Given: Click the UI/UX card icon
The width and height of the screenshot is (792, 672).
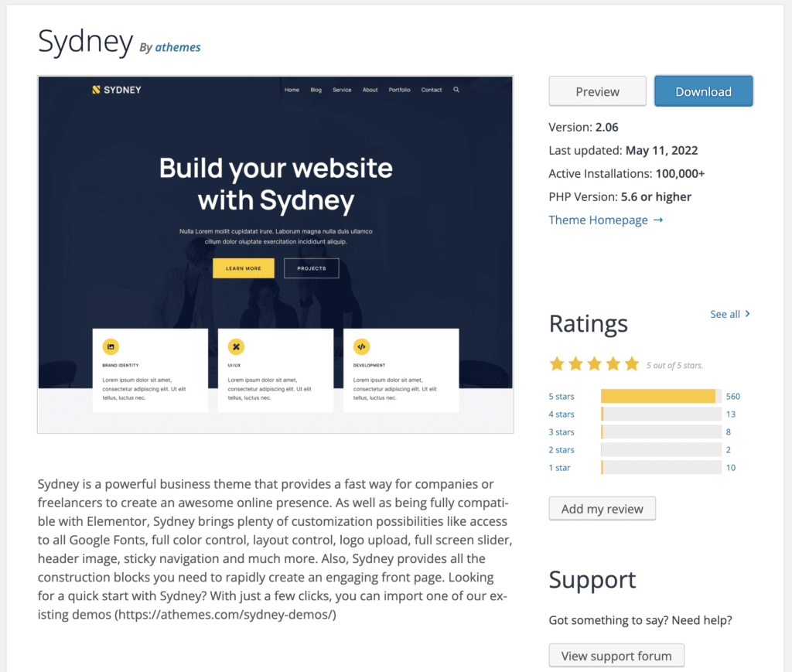Looking at the screenshot, I should pyautogui.click(x=236, y=347).
